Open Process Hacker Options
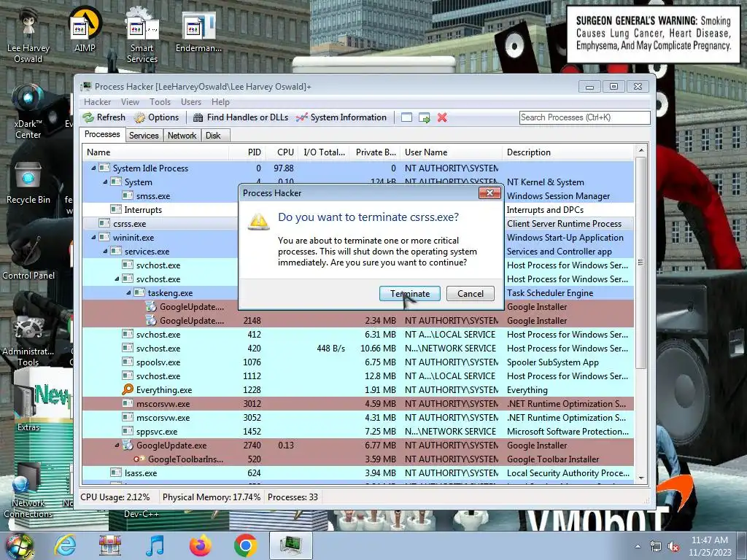 pyautogui.click(x=156, y=117)
